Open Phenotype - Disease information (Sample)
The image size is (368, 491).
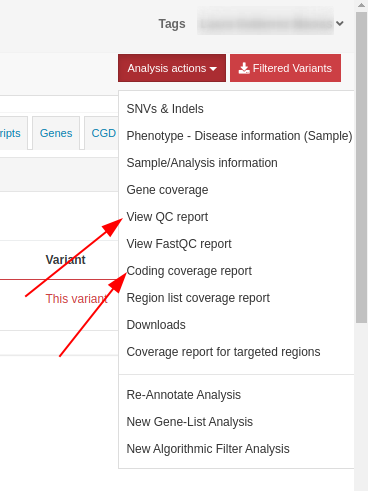click(239, 136)
